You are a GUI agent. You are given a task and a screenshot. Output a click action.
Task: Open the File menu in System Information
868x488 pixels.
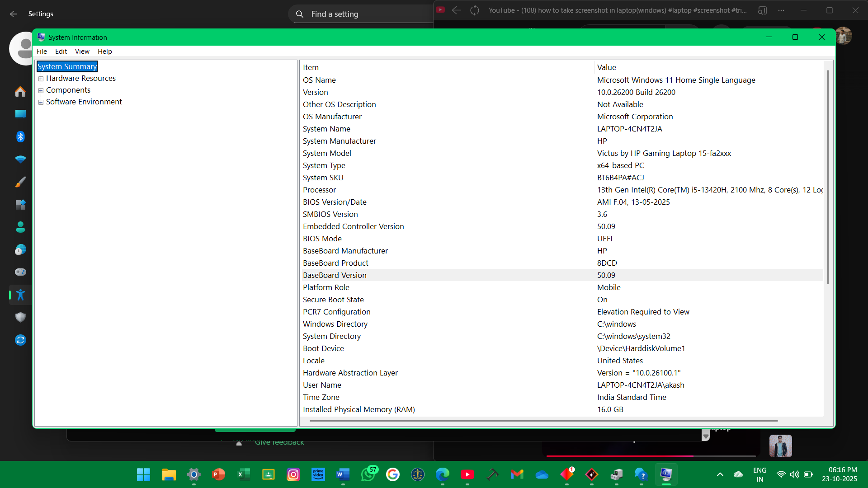coord(41,51)
